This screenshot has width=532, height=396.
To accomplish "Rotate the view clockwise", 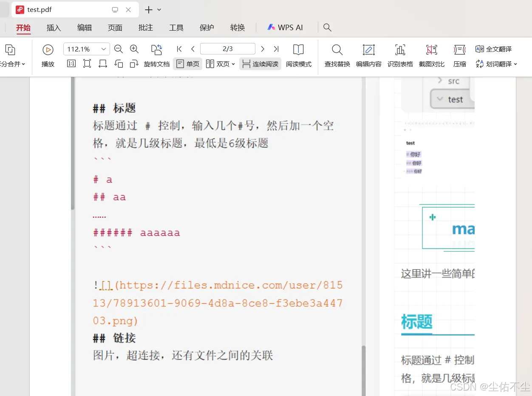I will click(134, 64).
